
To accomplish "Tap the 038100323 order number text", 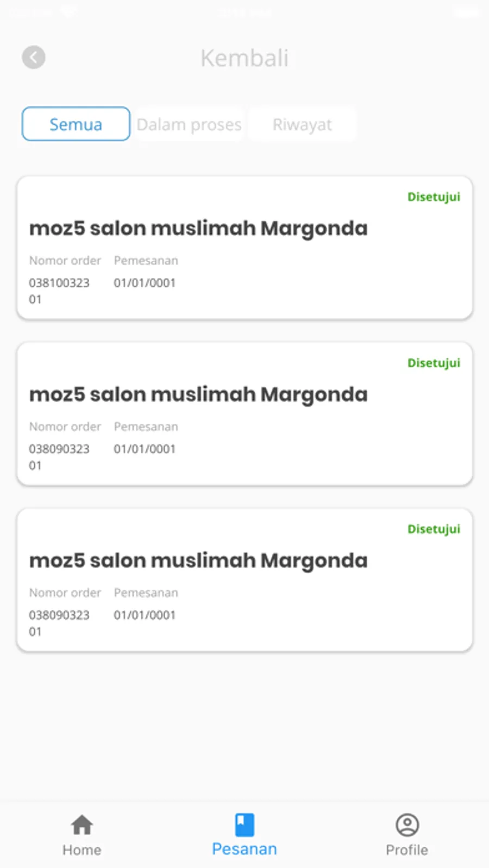I will pos(59,291).
